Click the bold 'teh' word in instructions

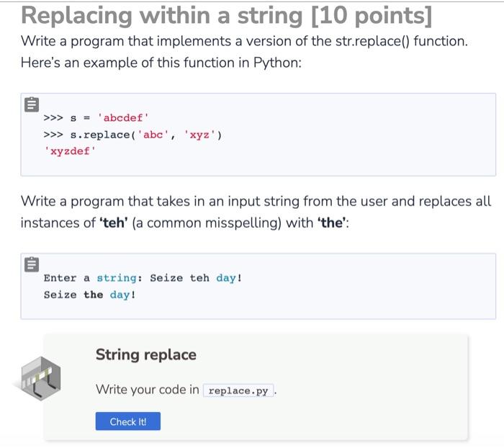(x=114, y=223)
